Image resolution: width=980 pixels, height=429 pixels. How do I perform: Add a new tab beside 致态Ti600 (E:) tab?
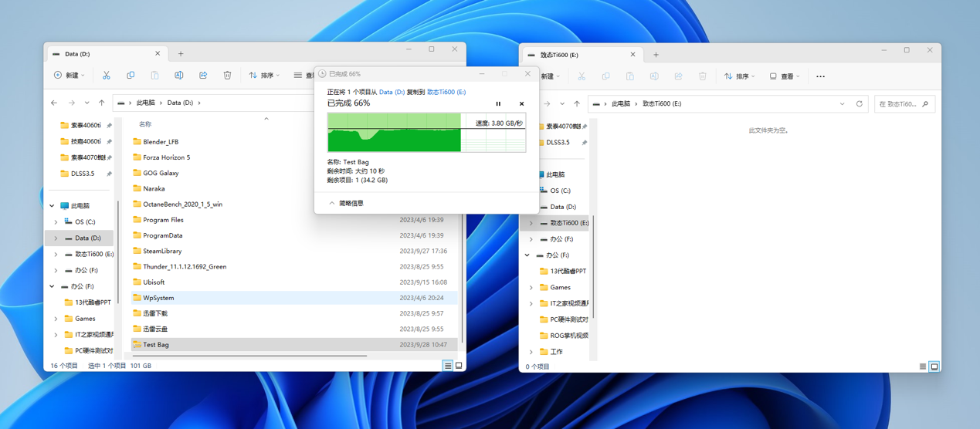click(x=656, y=55)
